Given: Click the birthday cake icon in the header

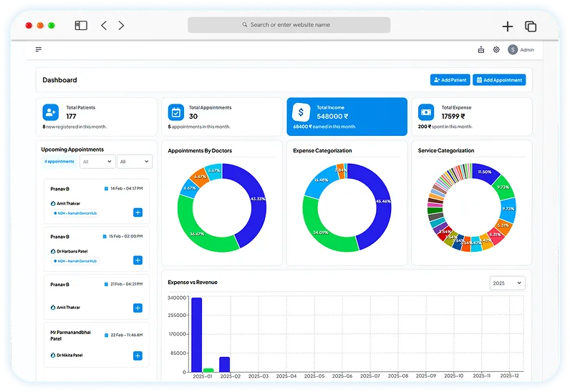Looking at the screenshot, I should (x=481, y=50).
